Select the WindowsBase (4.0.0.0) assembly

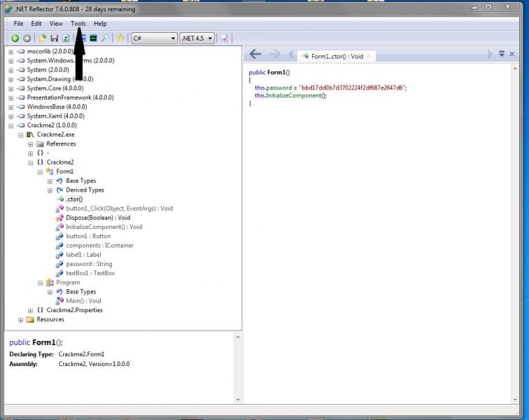pos(57,106)
